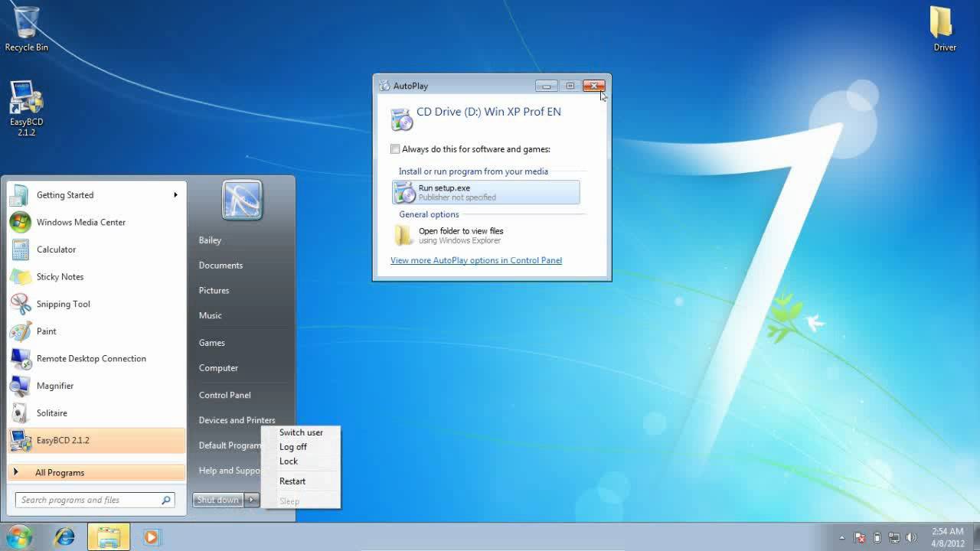Click the network tray icon
The image size is (980, 551).
point(893,537)
